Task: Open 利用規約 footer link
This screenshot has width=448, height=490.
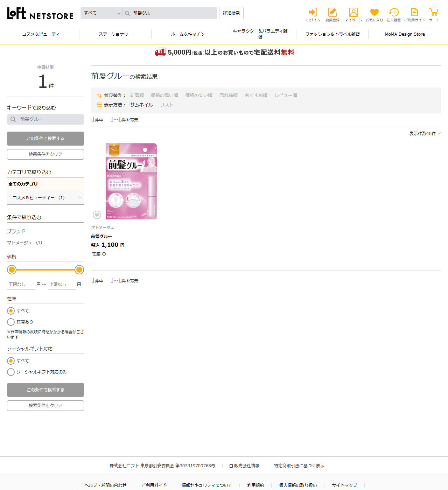Action: click(255, 485)
